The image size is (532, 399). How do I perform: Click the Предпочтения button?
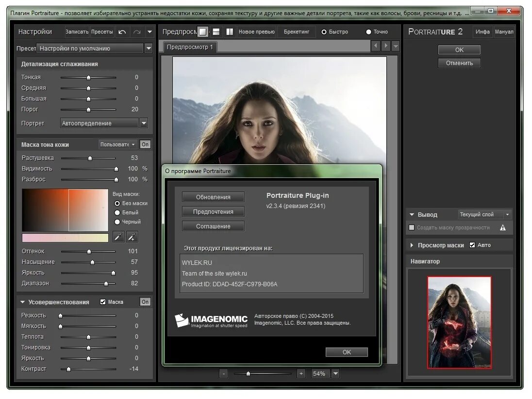click(213, 212)
